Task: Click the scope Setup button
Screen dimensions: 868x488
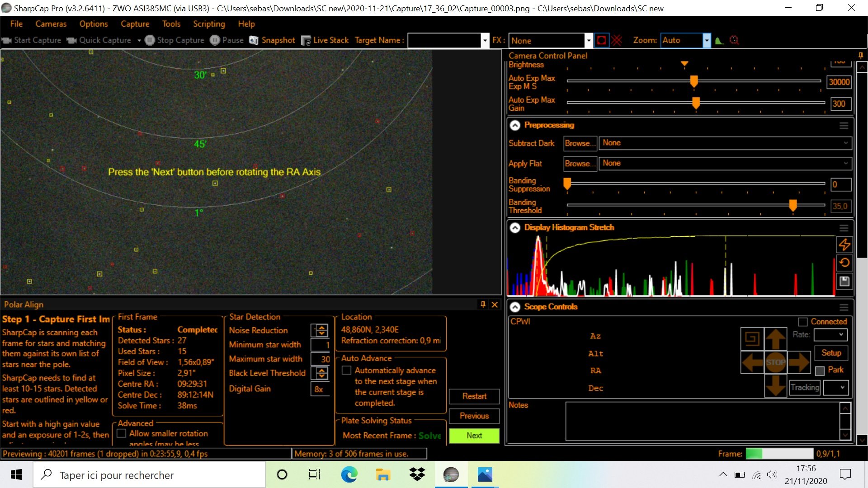Action: coord(831,353)
